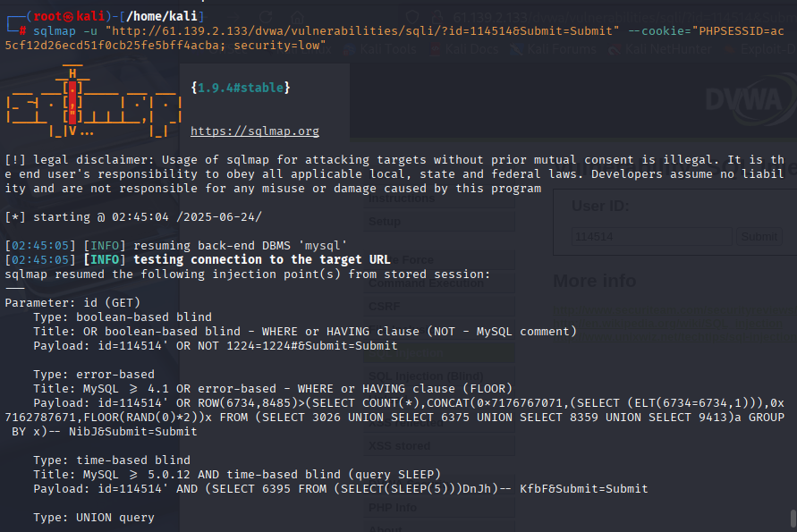Open securiteam.com link under More info

click(674, 310)
